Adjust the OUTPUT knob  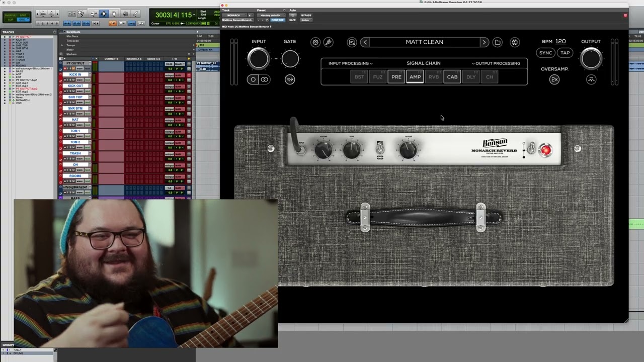[x=591, y=59]
